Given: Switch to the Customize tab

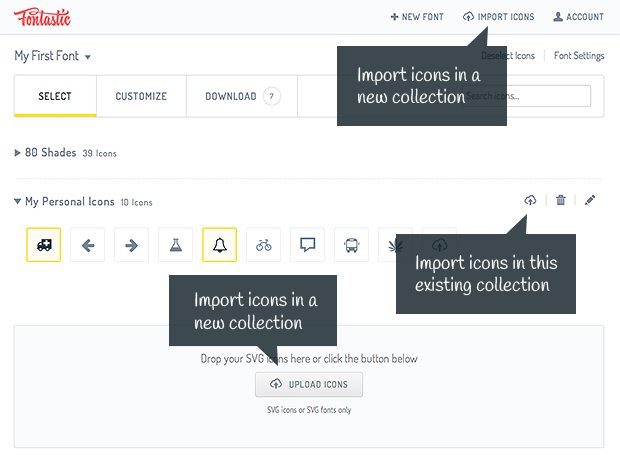Looking at the screenshot, I should [141, 97].
